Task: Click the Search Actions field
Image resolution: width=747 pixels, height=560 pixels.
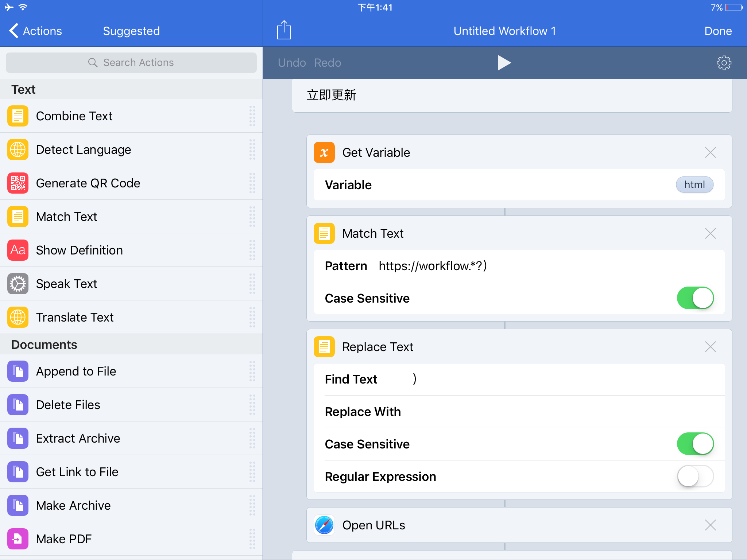Action: [x=131, y=63]
